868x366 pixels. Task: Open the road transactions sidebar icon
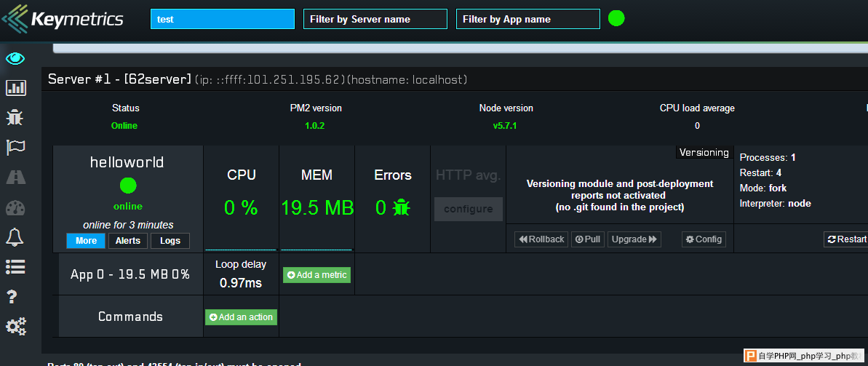(15, 178)
